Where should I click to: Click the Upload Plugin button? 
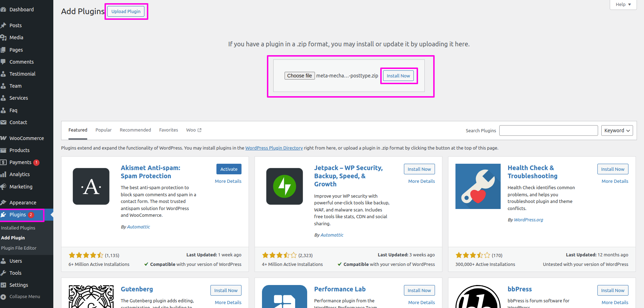click(126, 11)
